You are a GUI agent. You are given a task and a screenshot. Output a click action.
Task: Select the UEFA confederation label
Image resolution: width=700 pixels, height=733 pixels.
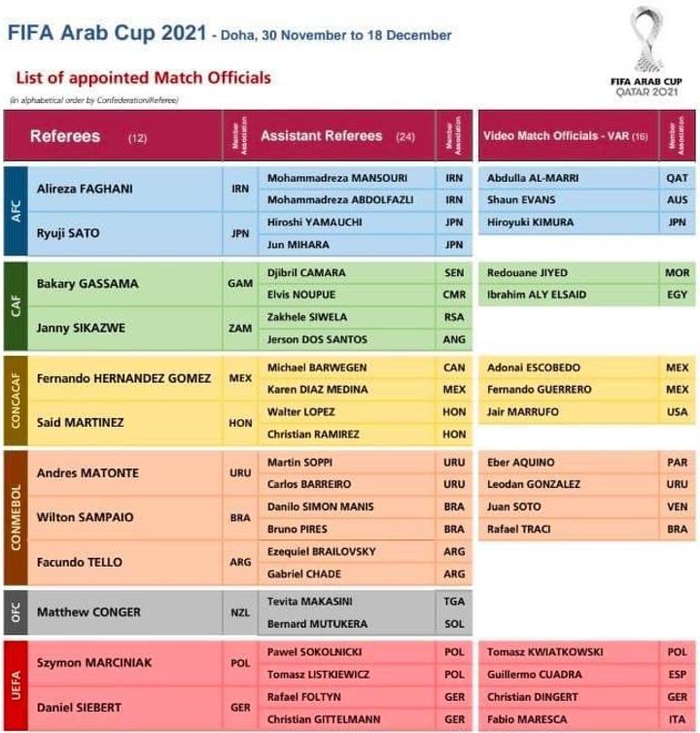click(x=16, y=685)
